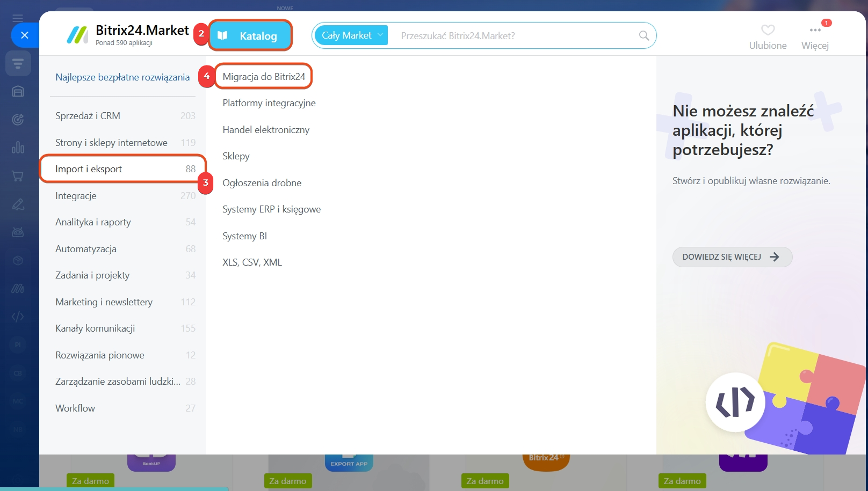This screenshot has width=868, height=491.
Task: Select Zadania i projekty category
Action: click(125, 275)
